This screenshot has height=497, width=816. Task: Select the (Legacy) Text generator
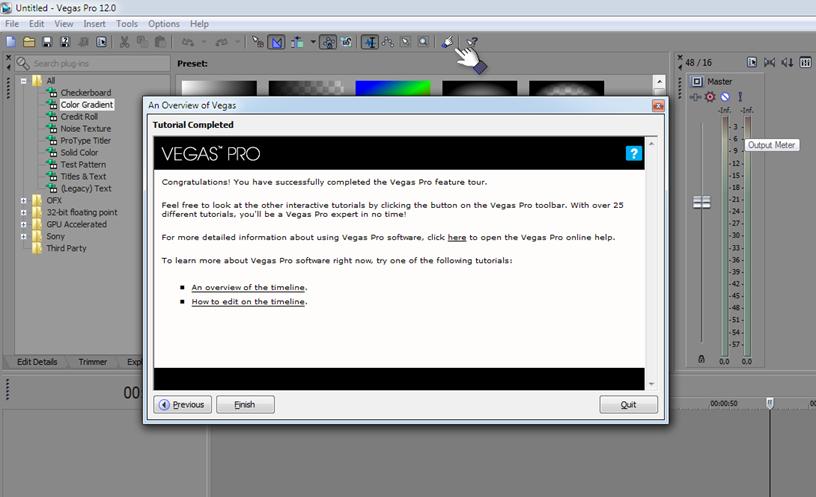(86, 188)
